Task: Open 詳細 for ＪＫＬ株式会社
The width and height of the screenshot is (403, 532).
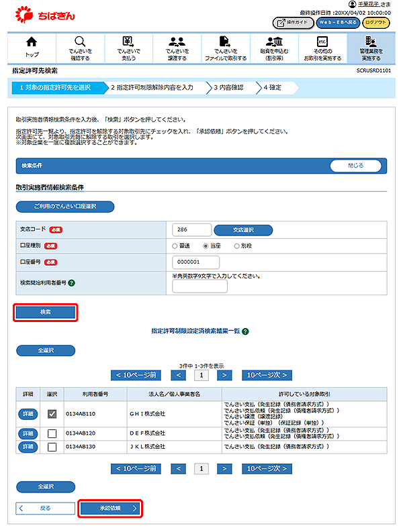Action: [28, 447]
